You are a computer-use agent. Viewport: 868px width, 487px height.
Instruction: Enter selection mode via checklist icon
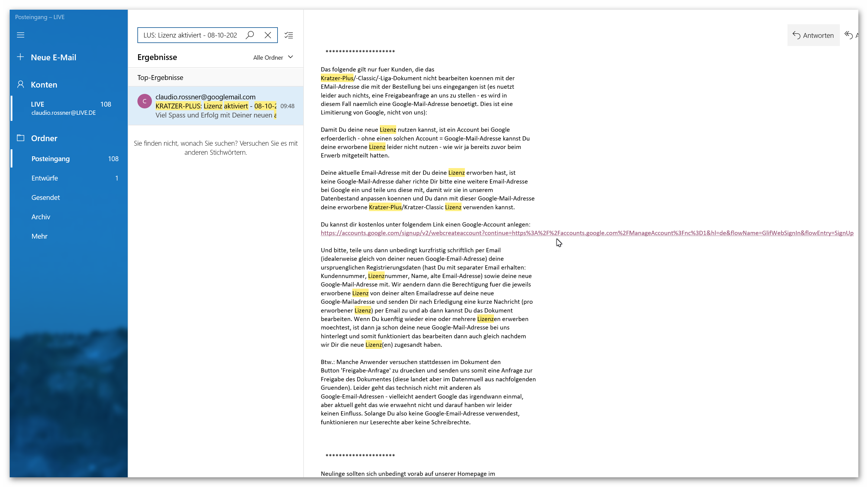click(289, 35)
